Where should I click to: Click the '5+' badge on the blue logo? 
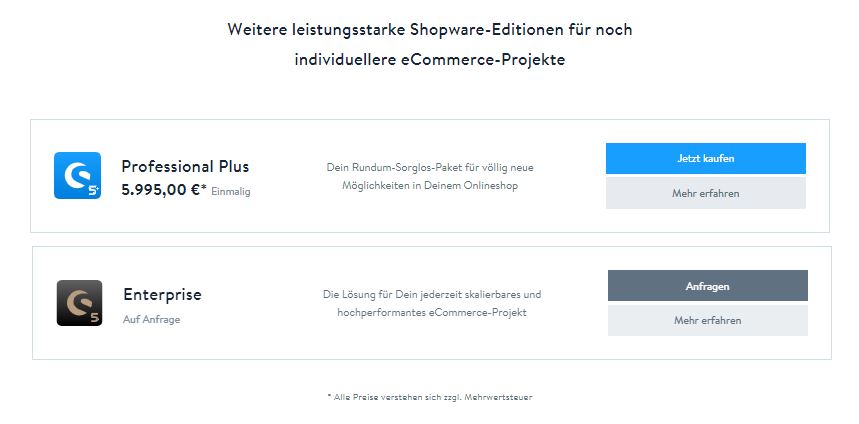pos(94,192)
